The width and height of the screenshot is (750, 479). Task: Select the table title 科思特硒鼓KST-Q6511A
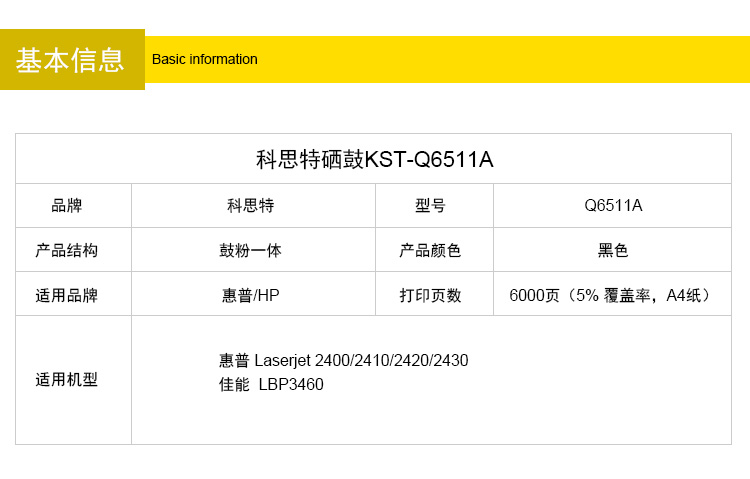click(374, 159)
